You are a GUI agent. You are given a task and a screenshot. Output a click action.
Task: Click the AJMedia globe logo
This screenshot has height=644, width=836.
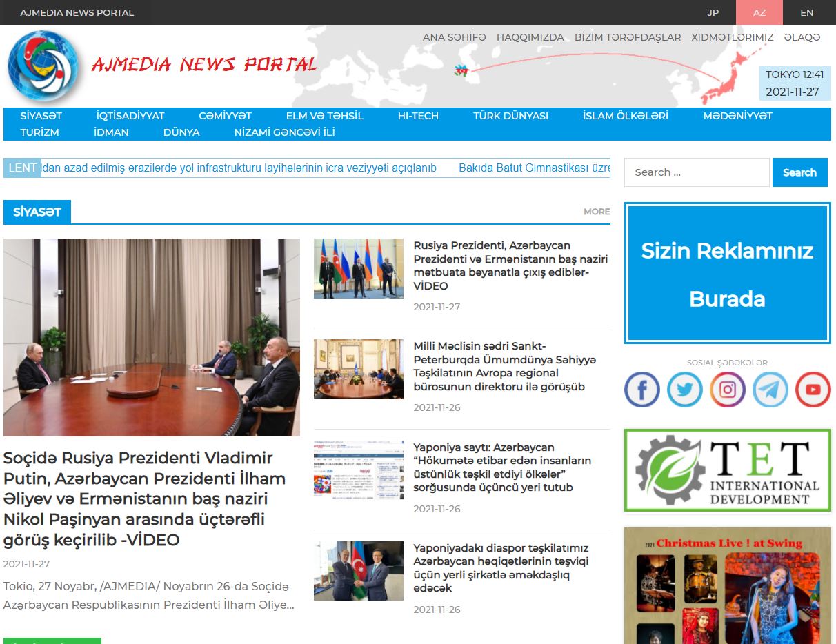[43, 66]
